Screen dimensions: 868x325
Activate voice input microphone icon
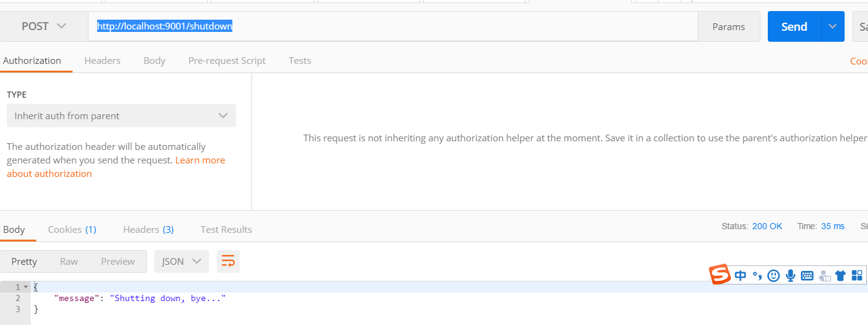point(791,276)
